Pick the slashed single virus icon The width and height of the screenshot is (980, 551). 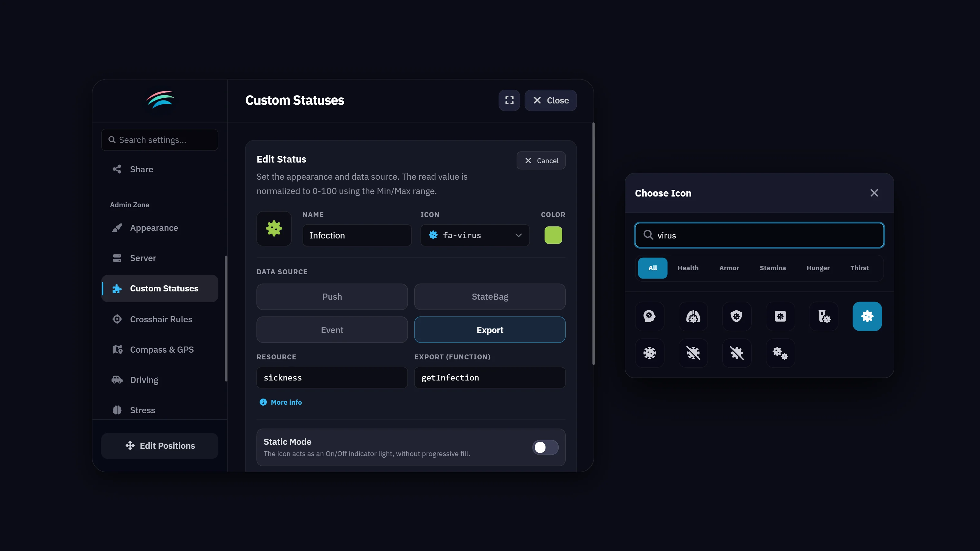click(x=736, y=353)
